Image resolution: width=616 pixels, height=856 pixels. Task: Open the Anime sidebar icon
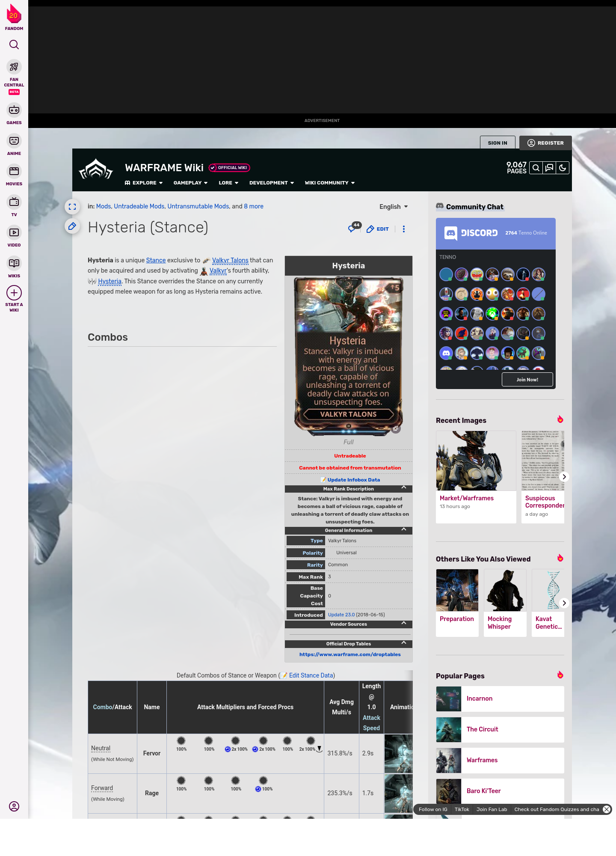click(14, 141)
